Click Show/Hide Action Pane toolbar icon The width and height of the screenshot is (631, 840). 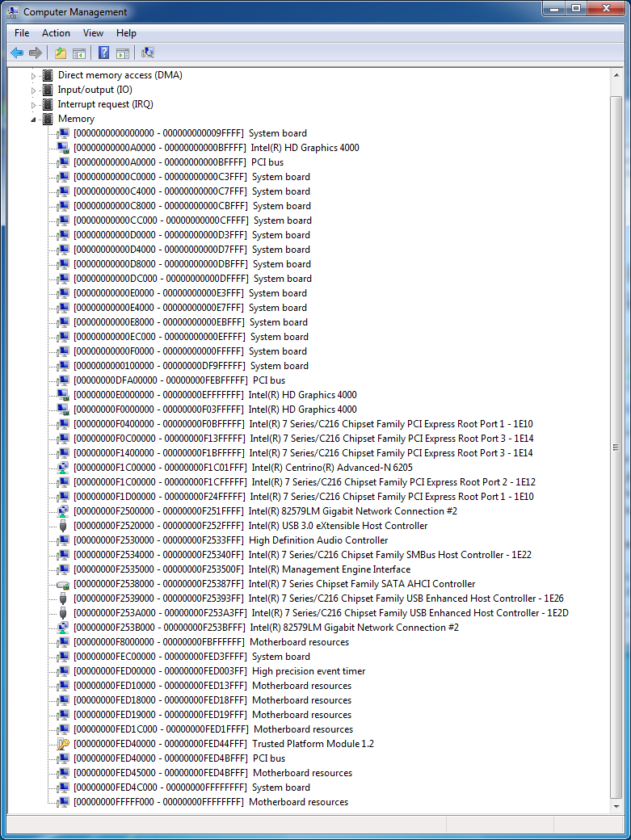123,52
